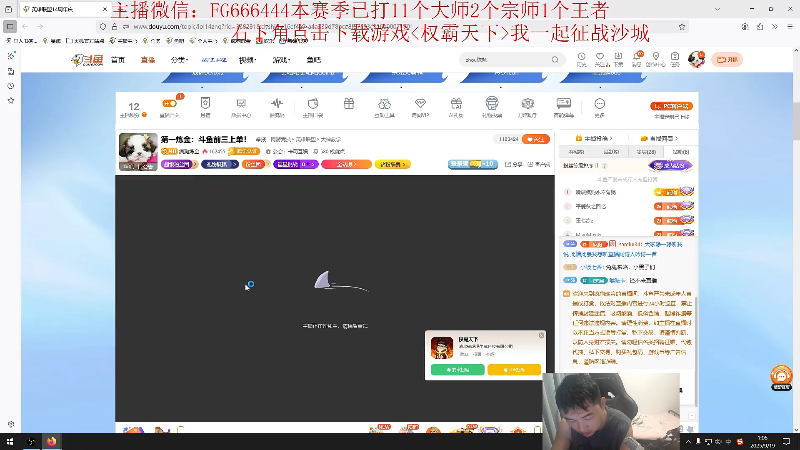Open the user avatar menu
The image size is (800, 450).
(x=696, y=59)
